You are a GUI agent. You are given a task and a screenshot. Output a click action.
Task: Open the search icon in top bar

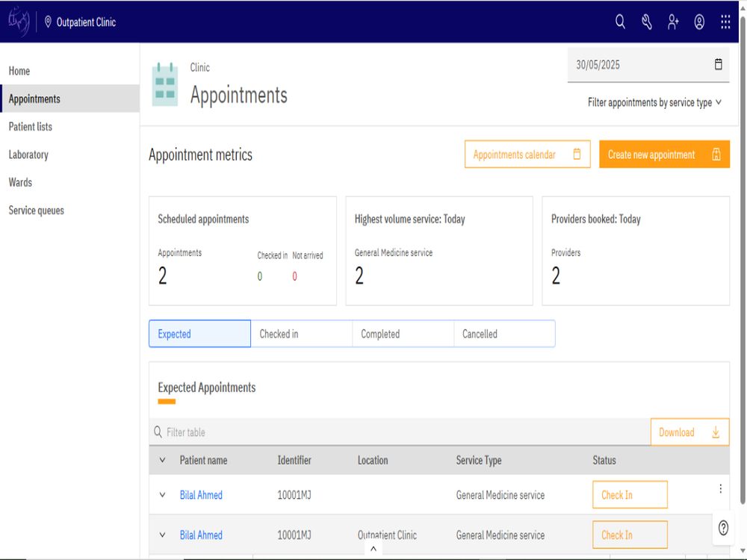coord(620,22)
